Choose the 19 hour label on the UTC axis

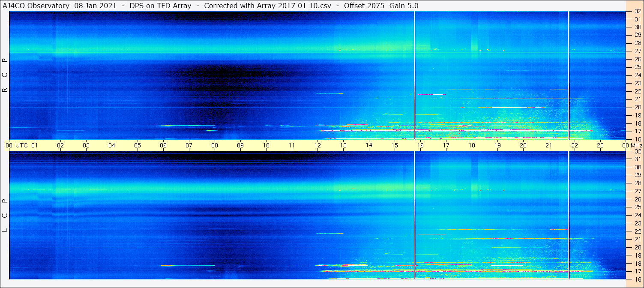point(497,145)
